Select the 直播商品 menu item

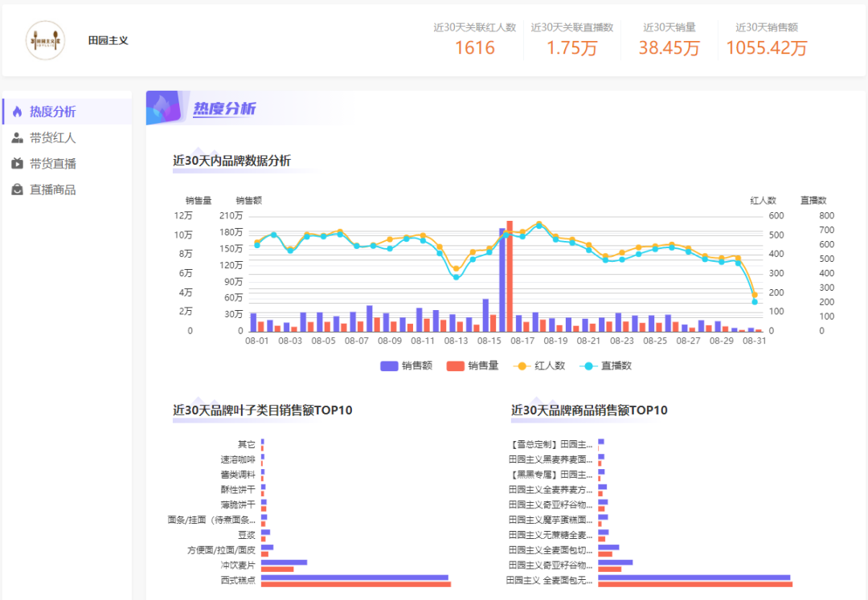(x=52, y=190)
